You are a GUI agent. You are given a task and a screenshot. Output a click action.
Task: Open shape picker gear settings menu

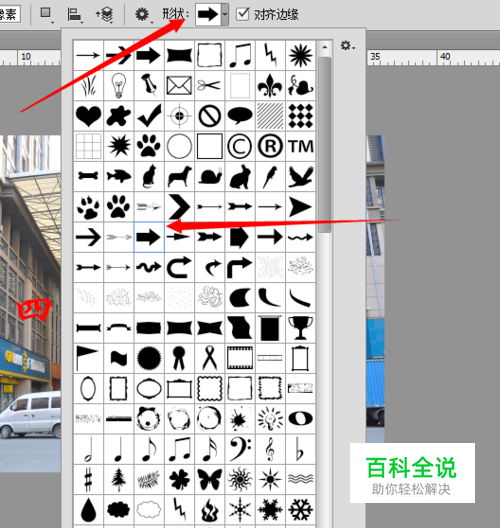347,45
